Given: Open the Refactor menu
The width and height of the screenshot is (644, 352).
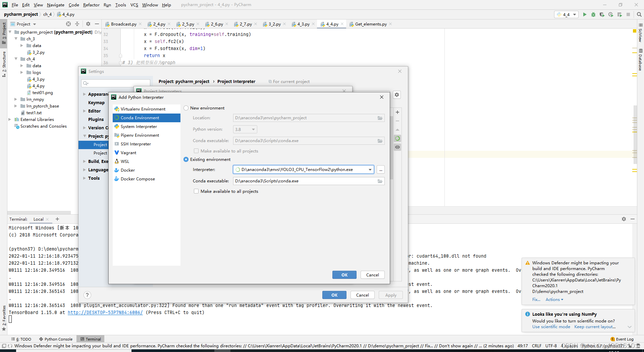Looking at the screenshot, I should (x=91, y=5).
